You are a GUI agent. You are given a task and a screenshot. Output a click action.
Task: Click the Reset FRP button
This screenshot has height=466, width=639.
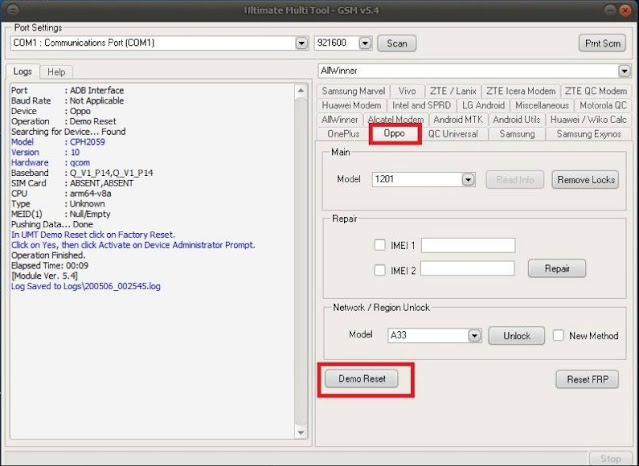pos(587,380)
